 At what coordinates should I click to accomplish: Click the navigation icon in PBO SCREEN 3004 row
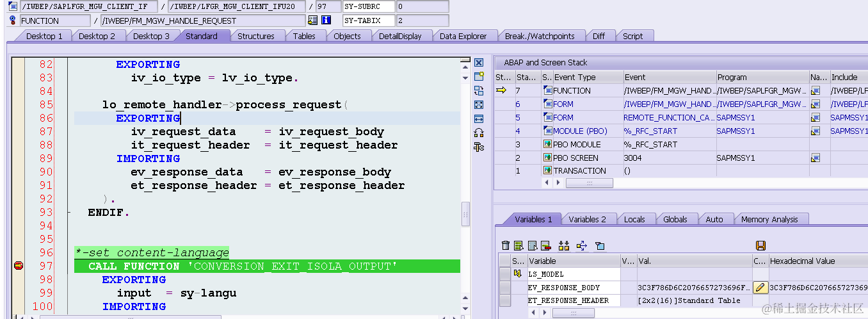(x=816, y=158)
